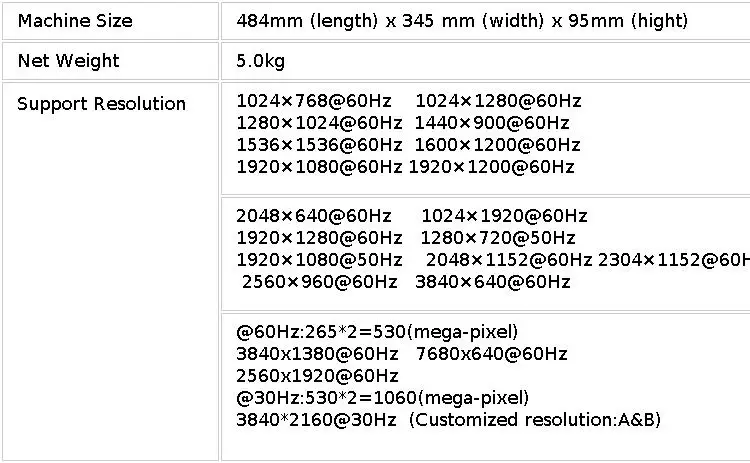This screenshot has width=750, height=463.
Task: Click the Net Weight label
Action: [x=68, y=61]
